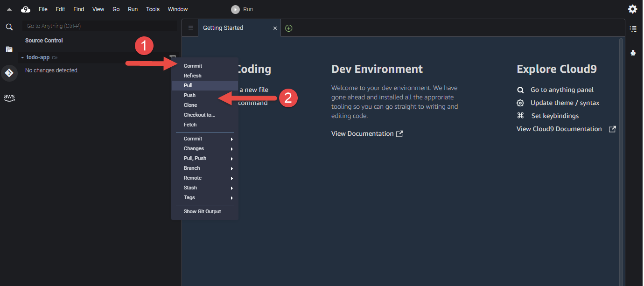Open the Outline panel icon

coord(633,29)
